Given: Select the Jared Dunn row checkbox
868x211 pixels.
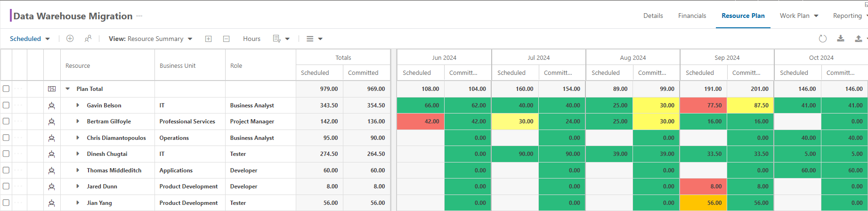Looking at the screenshot, I should (6, 186).
